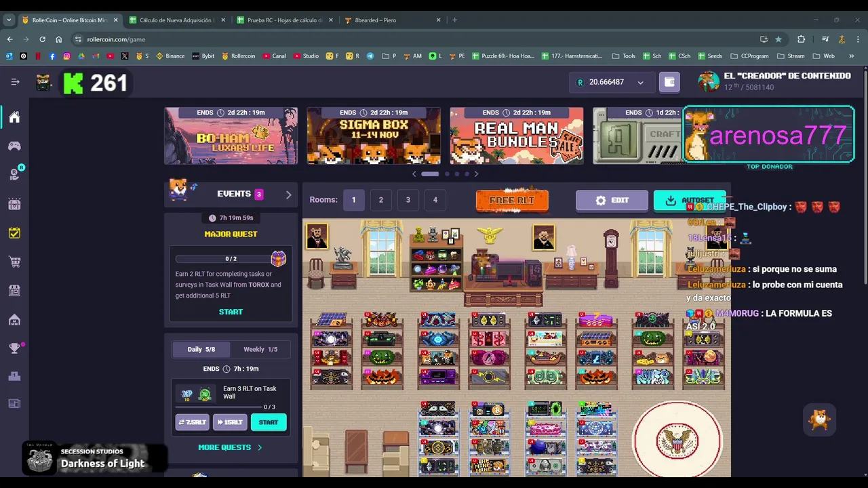Select room 3
Screen dimensions: 868x488
click(408, 200)
